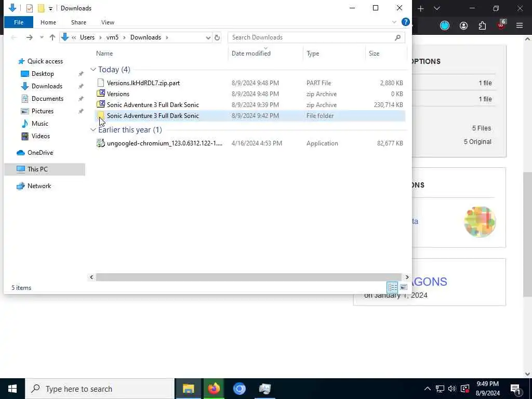Select Sonic Adventure 3 File folder row
The image size is (532, 399).
tap(250, 116)
